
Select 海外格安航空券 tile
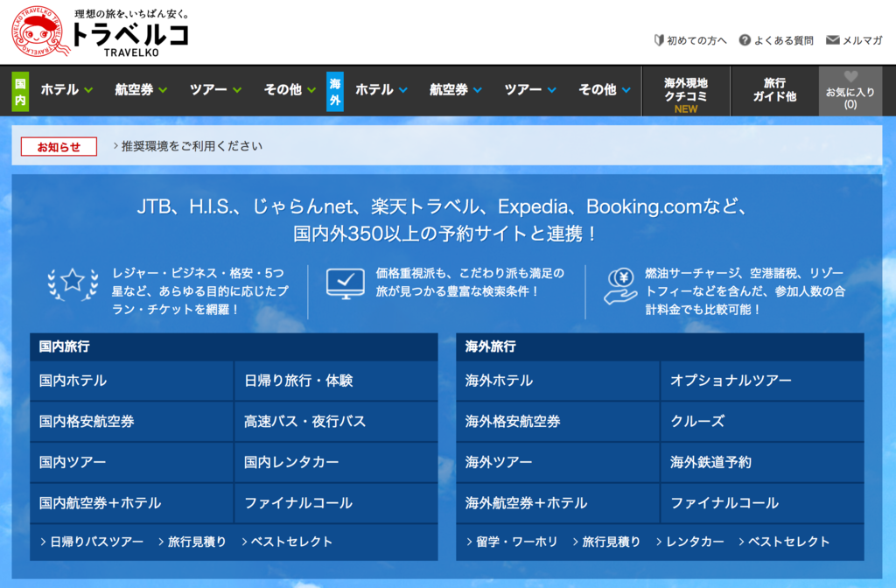click(x=557, y=422)
